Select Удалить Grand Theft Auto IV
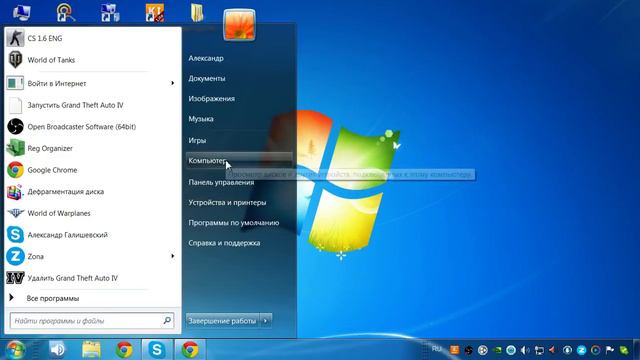The width and height of the screenshot is (640, 360). 93,278
